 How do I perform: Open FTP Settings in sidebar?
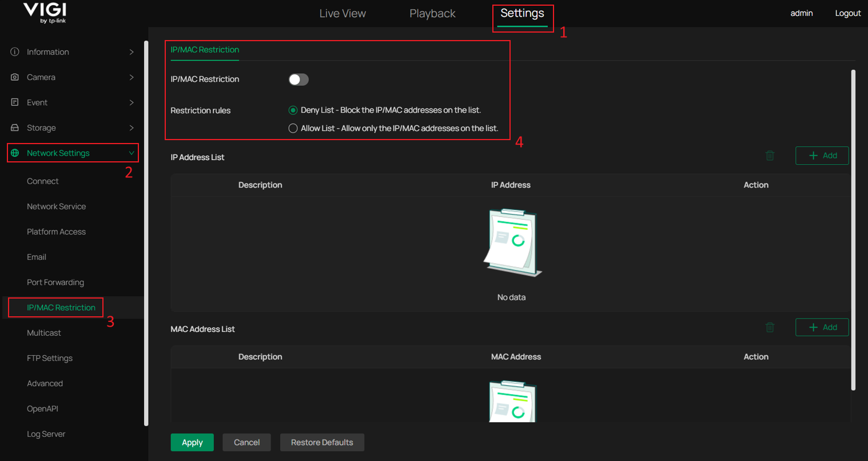tap(50, 358)
